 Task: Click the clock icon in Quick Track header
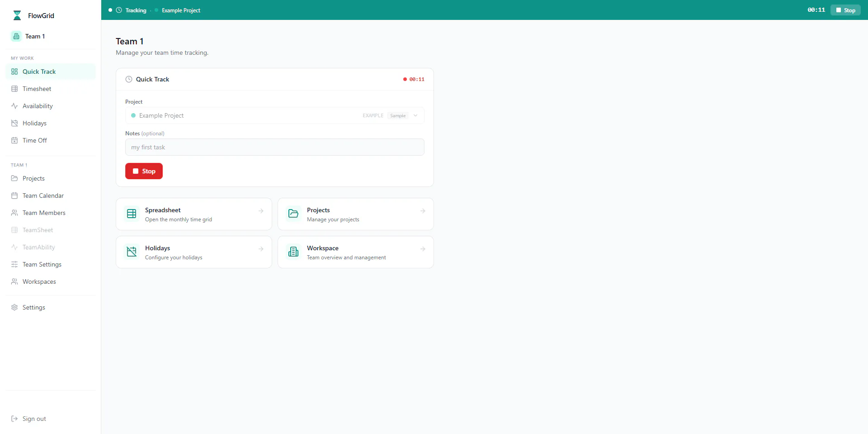(x=129, y=79)
